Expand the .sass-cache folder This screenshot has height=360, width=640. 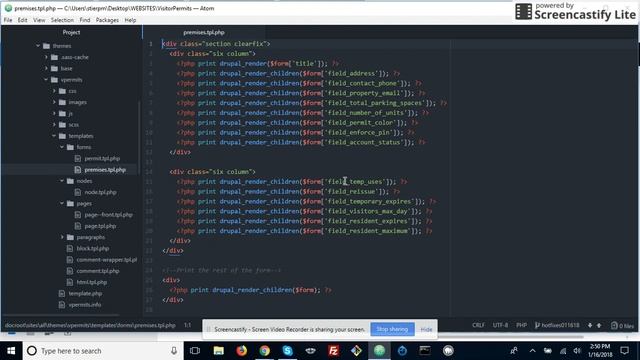[x=46, y=57]
